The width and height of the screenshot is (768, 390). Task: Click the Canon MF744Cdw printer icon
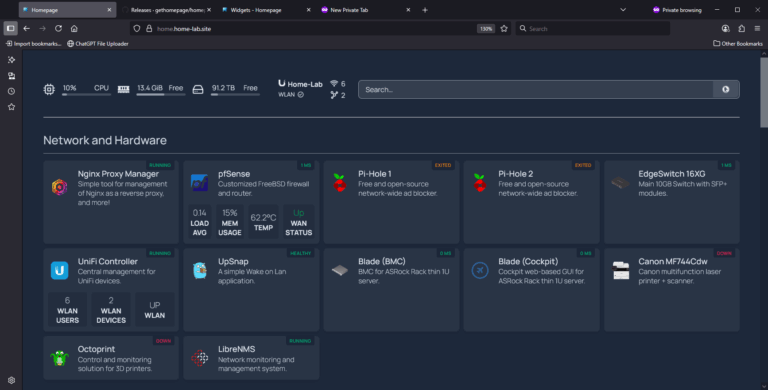pos(621,270)
